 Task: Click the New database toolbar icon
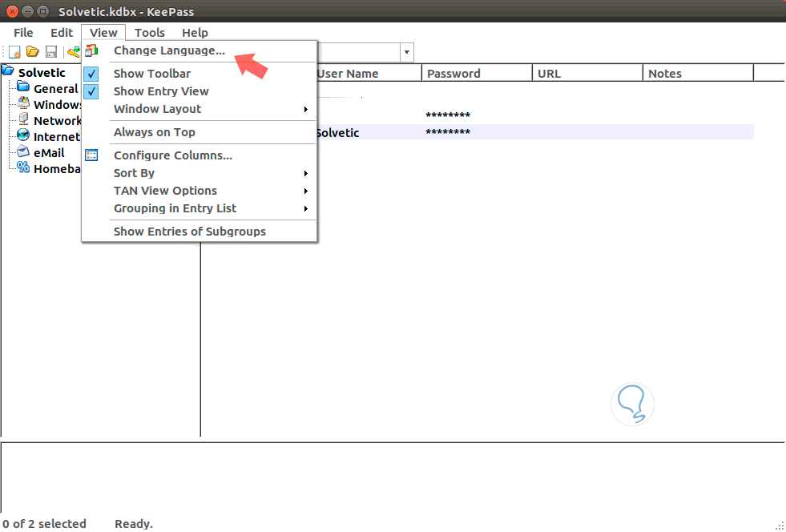[14, 51]
